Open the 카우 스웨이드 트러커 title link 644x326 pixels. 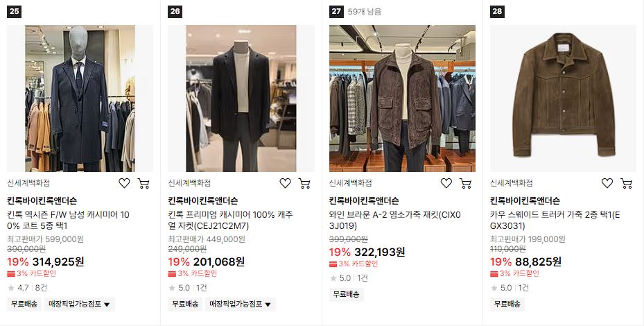click(x=555, y=221)
